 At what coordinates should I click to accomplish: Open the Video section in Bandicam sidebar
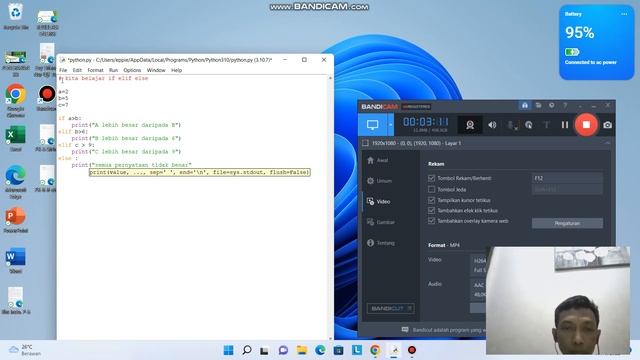(x=378, y=202)
